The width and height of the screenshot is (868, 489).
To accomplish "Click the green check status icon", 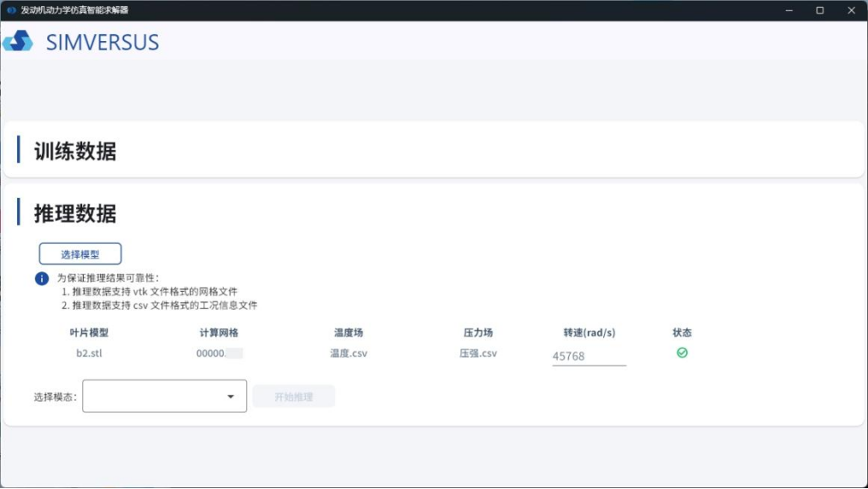I will click(x=682, y=353).
